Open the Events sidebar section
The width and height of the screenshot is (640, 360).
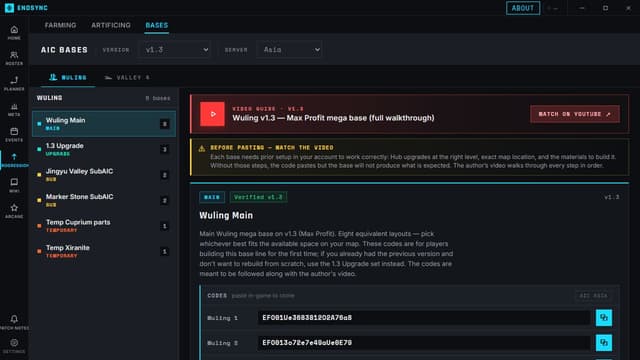[x=14, y=135]
